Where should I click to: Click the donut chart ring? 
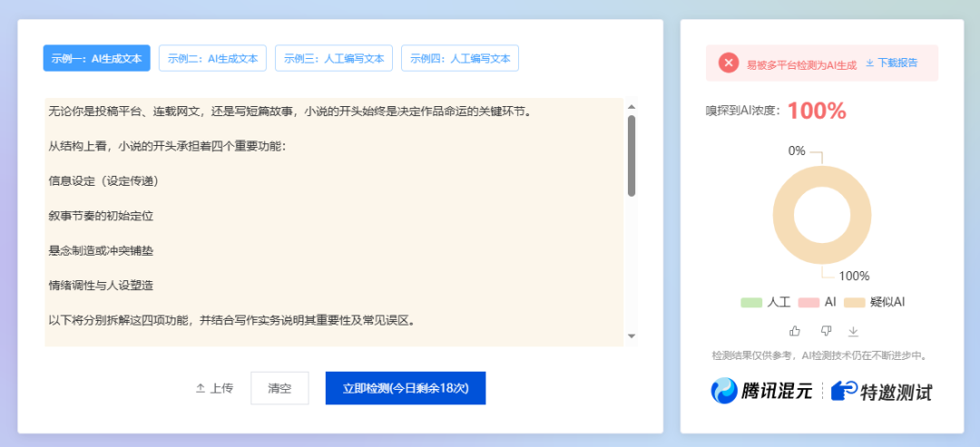[x=784, y=216]
